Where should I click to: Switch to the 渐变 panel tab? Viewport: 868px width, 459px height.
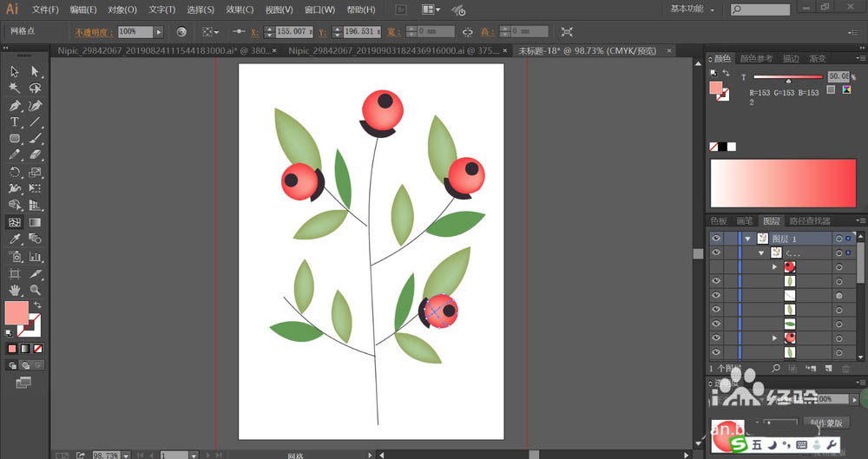click(818, 59)
